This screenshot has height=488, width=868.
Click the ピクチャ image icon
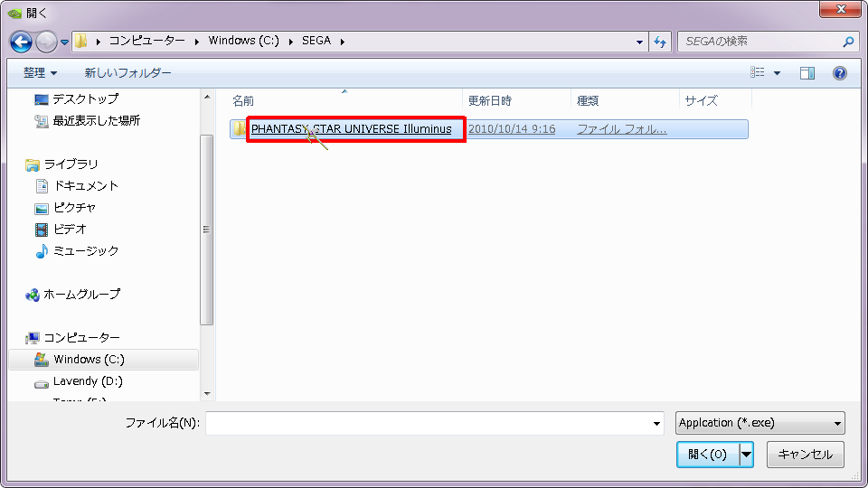[42, 209]
